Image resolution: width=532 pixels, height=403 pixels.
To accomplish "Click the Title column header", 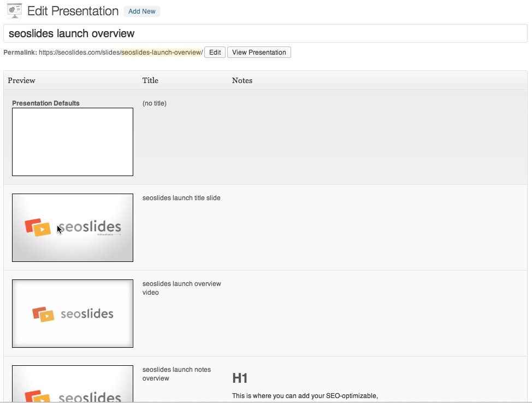I will pyautogui.click(x=150, y=80).
